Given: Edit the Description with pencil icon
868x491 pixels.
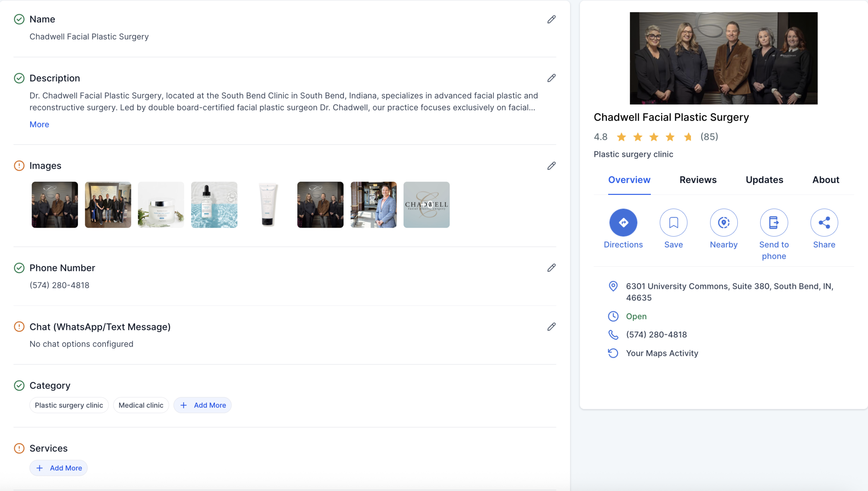Looking at the screenshot, I should click(x=551, y=78).
